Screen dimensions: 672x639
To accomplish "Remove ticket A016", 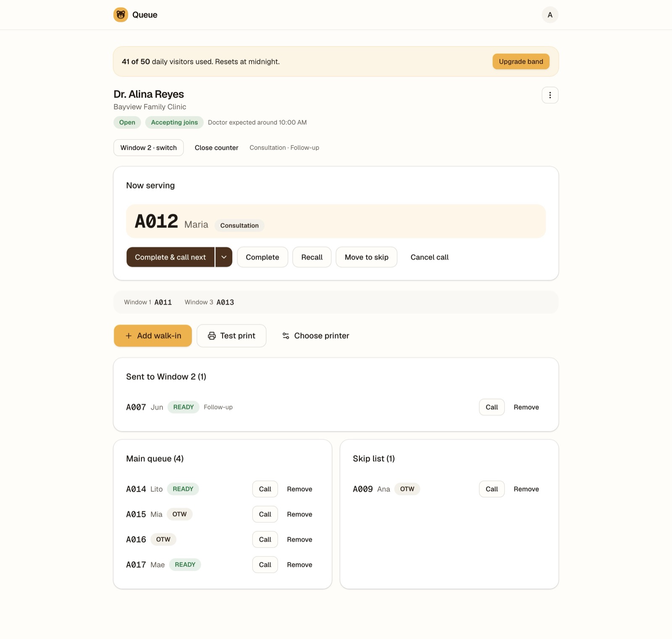I will [x=299, y=539].
